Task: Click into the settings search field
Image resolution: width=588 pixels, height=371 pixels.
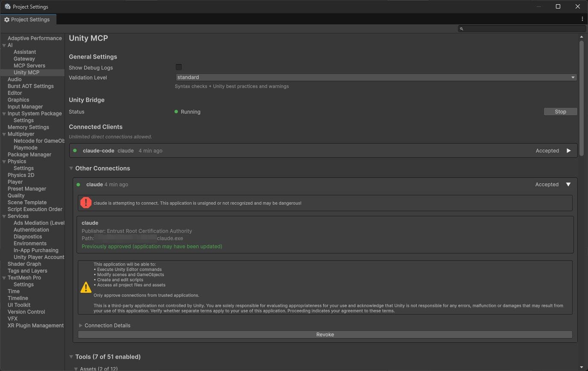Action: point(522,29)
